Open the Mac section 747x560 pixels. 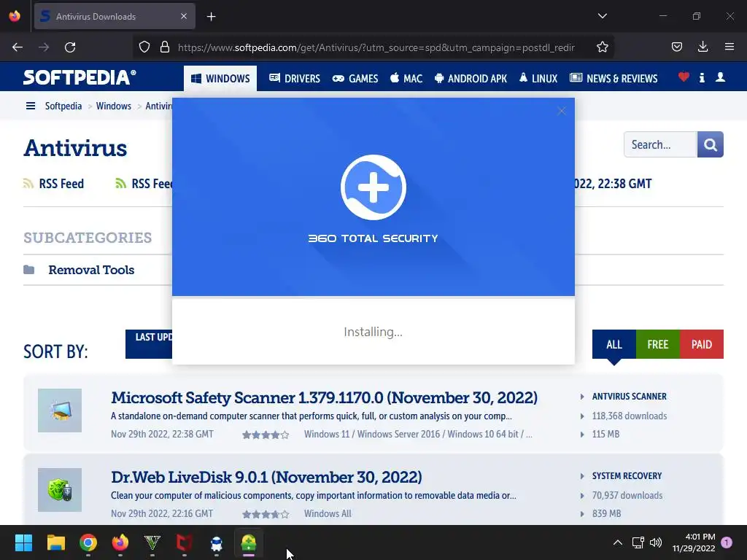click(406, 79)
